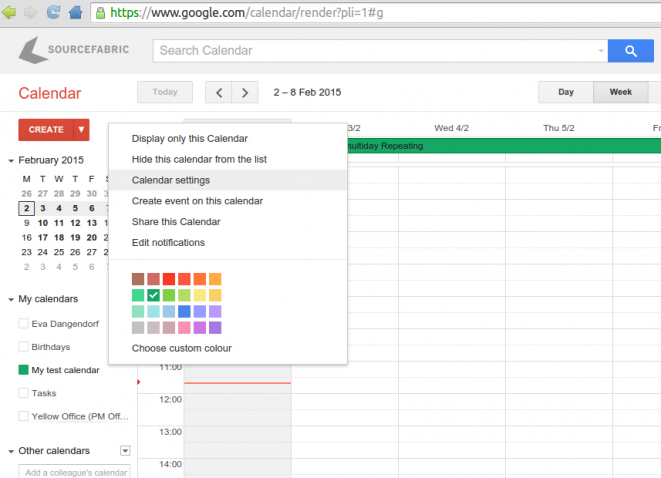This screenshot has height=478, width=661.
Task: Collapse the February 2015 mini calendar
Action: pyautogui.click(x=11, y=161)
